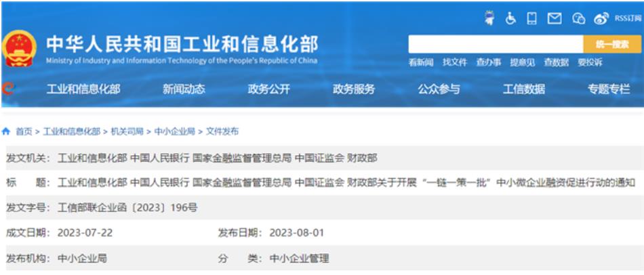Click the 成文日期 value 2023-07-22
Screen dimensions: 644x275
tap(85, 233)
